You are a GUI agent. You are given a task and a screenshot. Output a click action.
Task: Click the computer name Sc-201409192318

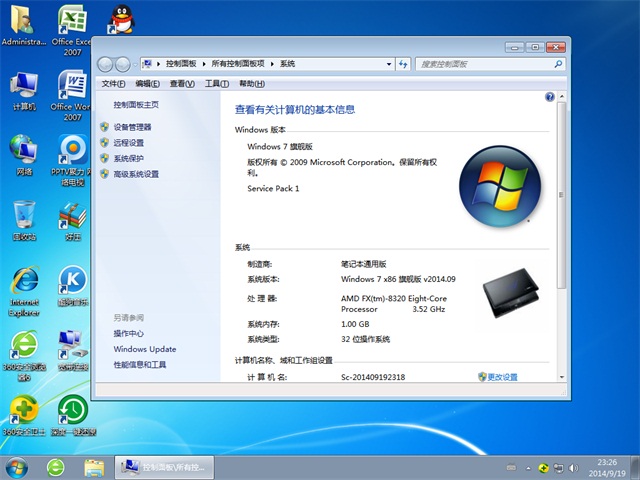point(373,377)
